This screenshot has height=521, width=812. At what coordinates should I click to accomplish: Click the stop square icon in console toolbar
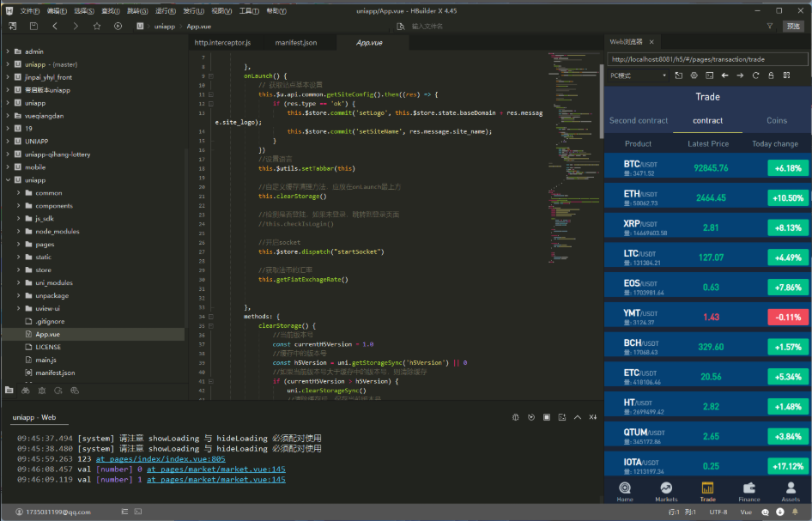point(546,417)
